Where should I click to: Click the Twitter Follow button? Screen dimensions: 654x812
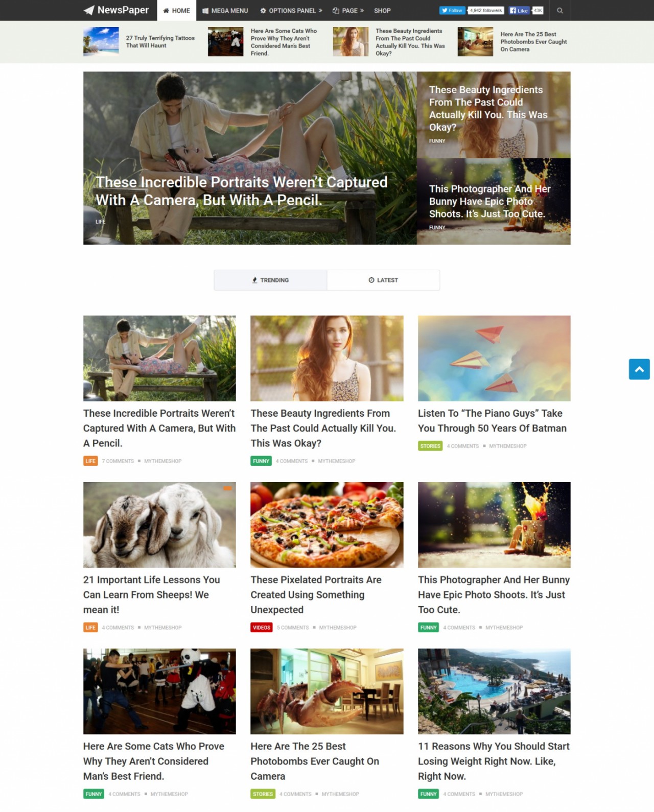click(x=452, y=10)
